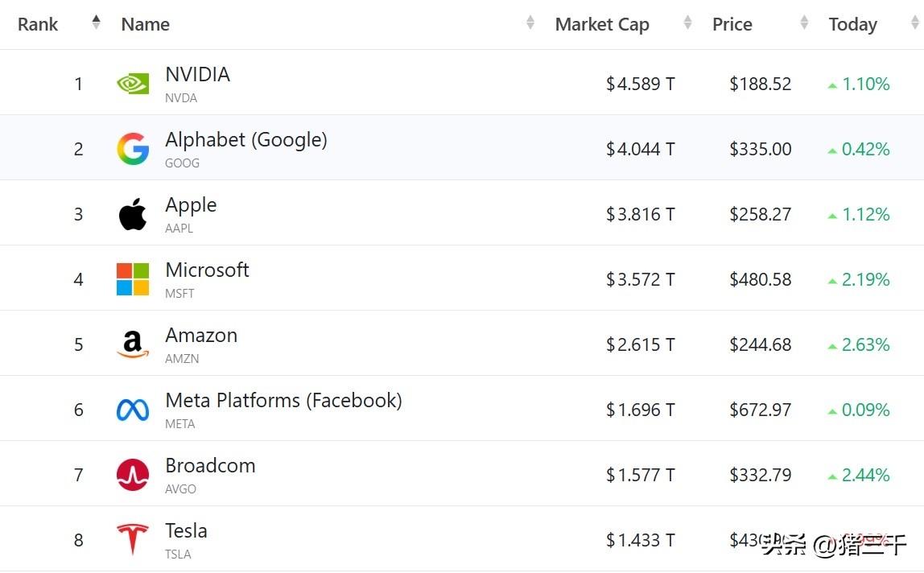The image size is (924, 573).
Task: Open Meta Platforms (Facebook) link
Action: (x=283, y=401)
